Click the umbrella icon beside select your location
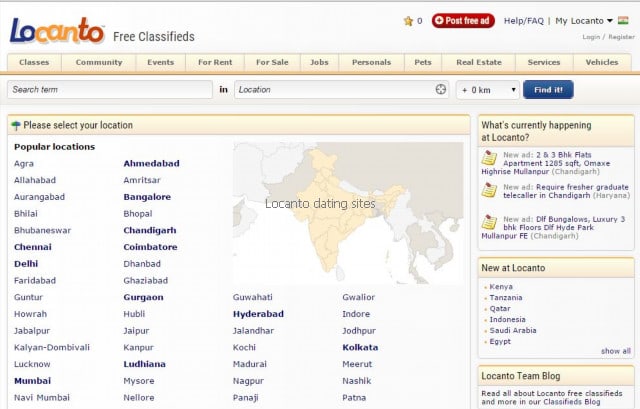The height and width of the screenshot is (409, 640). click(16, 126)
